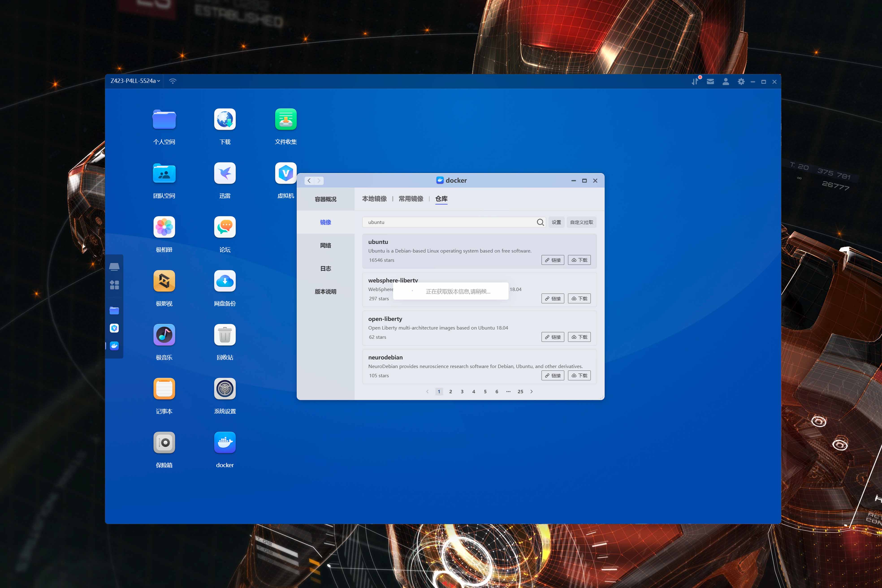This screenshot has width=882, height=588.
Task: Click the desktop icon in side dock
Action: (x=114, y=267)
